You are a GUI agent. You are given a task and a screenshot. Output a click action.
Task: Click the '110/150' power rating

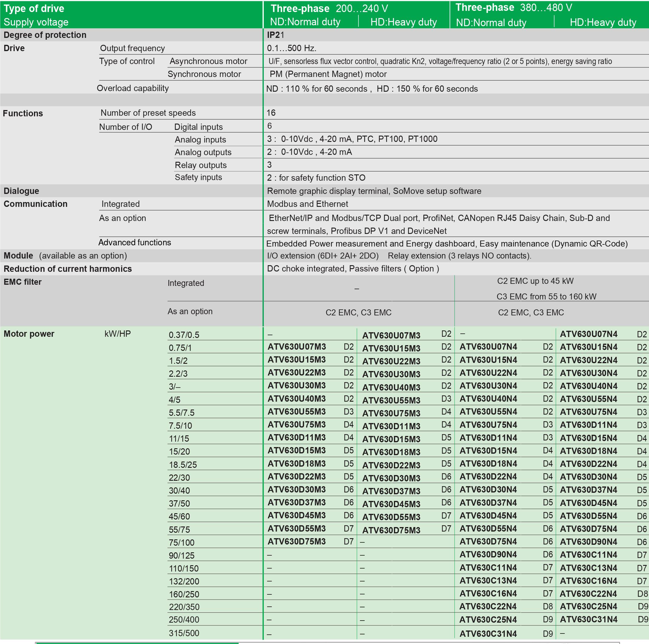[x=183, y=569]
